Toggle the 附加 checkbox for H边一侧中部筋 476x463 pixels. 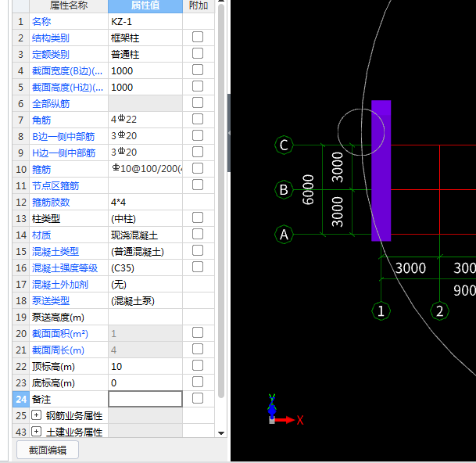(198, 152)
